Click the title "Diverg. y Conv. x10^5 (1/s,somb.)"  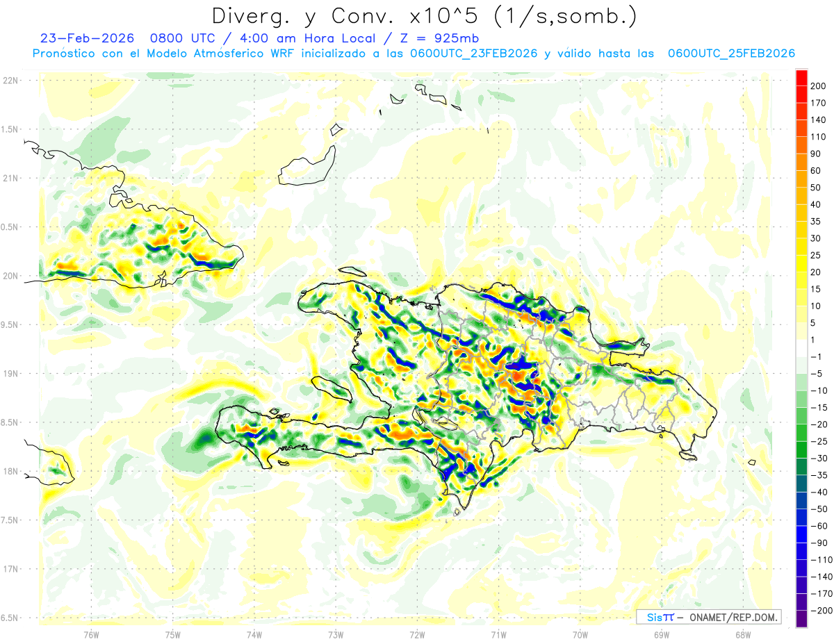pyautogui.click(x=423, y=16)
